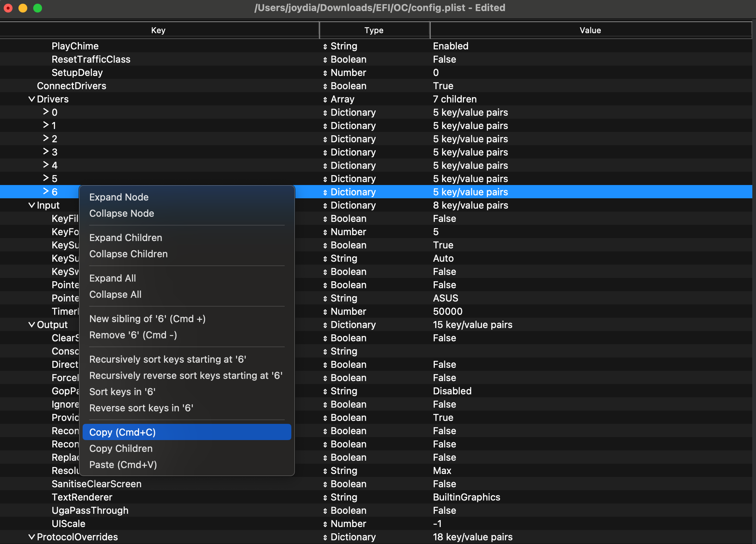Choose Expand All from the menu
756x544 pixels.
click(187, 278)
